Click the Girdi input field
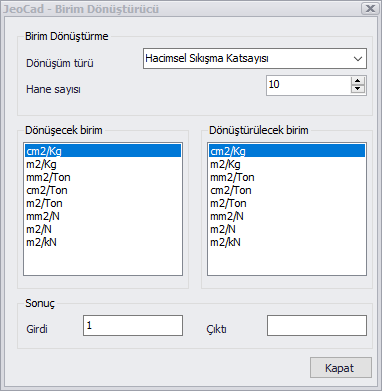The height and width of the screenshot is (391, 382). pyautogui.click(x=133, y=325)
